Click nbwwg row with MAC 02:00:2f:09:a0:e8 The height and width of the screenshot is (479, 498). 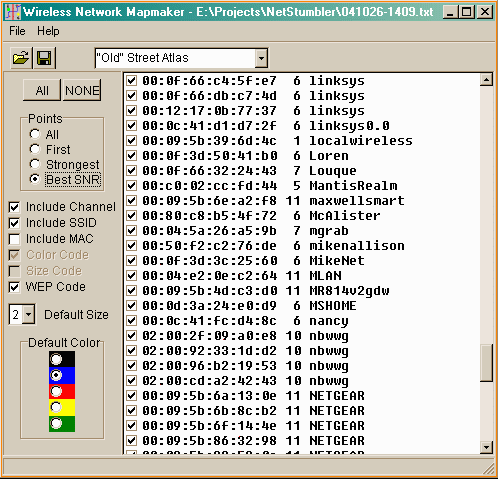(x=245, y=336)
